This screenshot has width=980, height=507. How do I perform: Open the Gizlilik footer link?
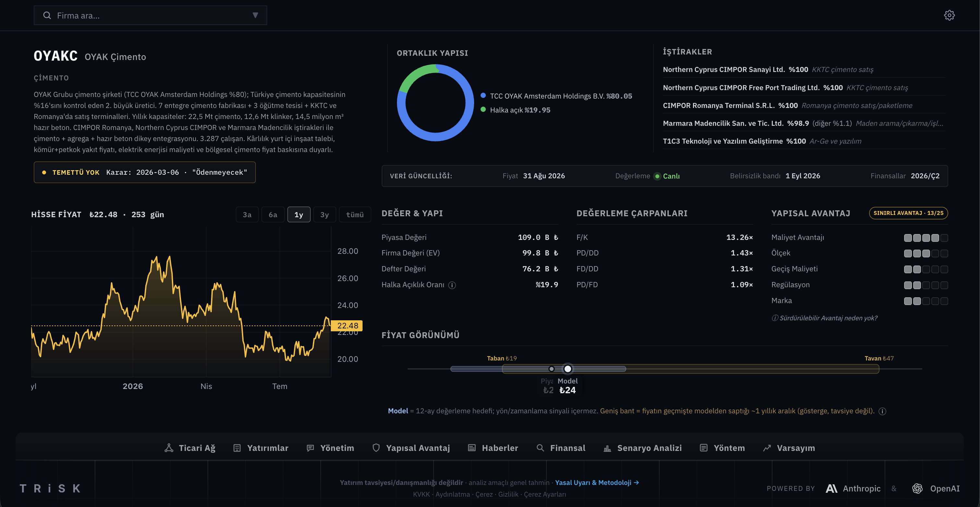[508, 494]
